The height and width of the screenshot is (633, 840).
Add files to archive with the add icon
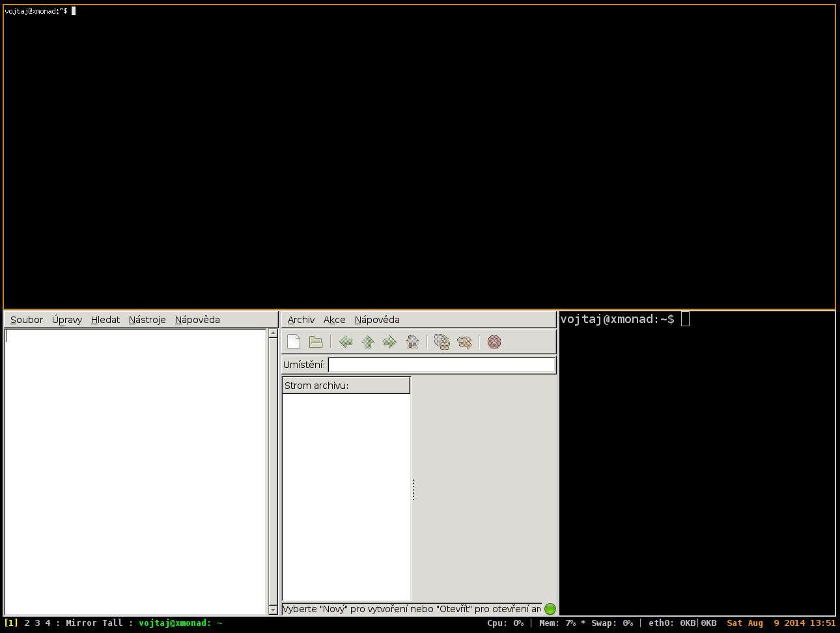pos(442,342)
